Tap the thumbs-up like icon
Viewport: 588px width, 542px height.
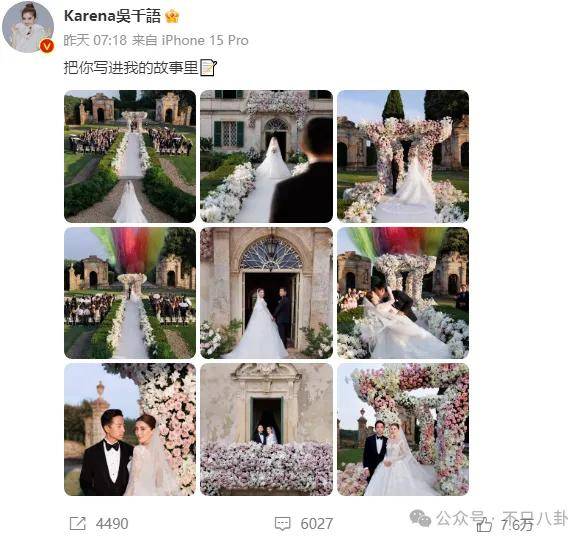click(484, 524)
